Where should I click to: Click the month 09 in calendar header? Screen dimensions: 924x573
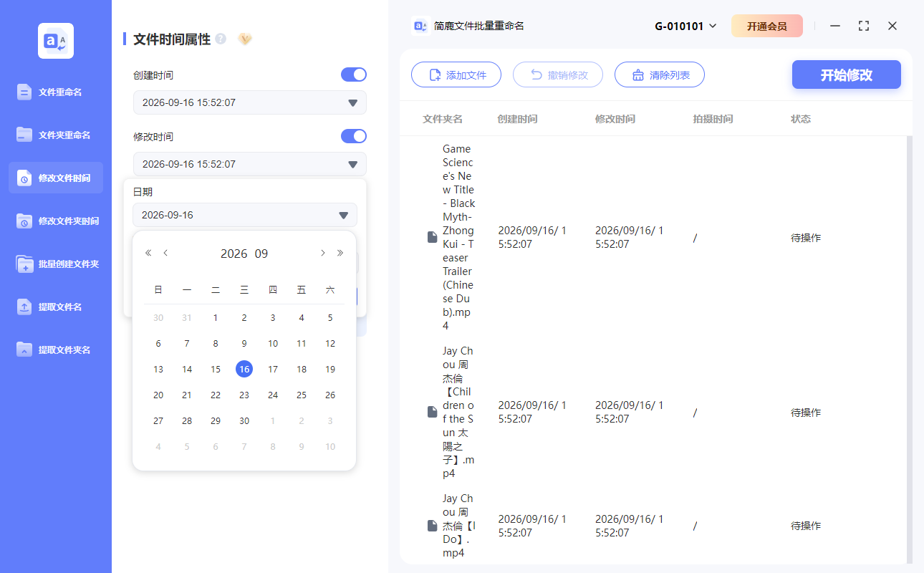[x=261, y=254]
